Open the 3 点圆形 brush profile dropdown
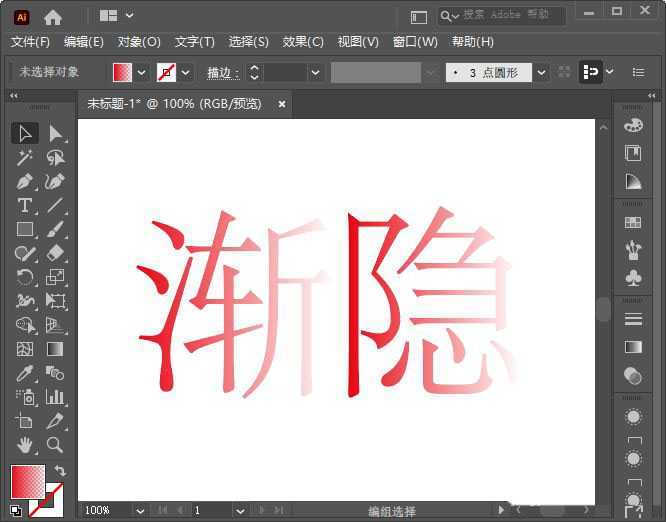The image size is (666, 522). (541, 72)
